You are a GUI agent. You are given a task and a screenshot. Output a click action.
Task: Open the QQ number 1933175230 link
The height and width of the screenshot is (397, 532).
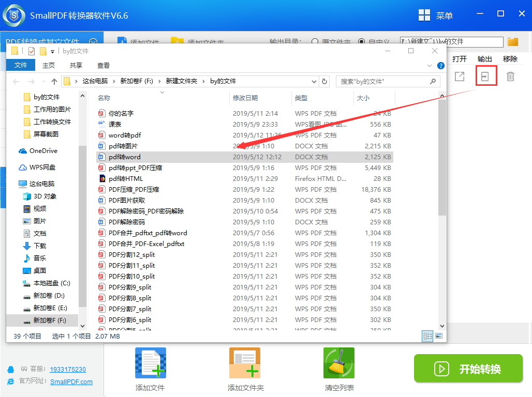point(68,370)
